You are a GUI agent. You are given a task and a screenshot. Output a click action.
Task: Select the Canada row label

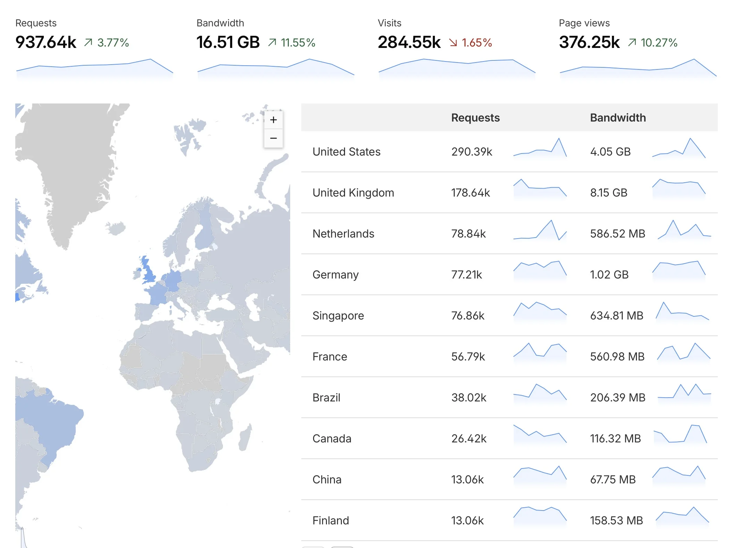click(x=332, y=439)
